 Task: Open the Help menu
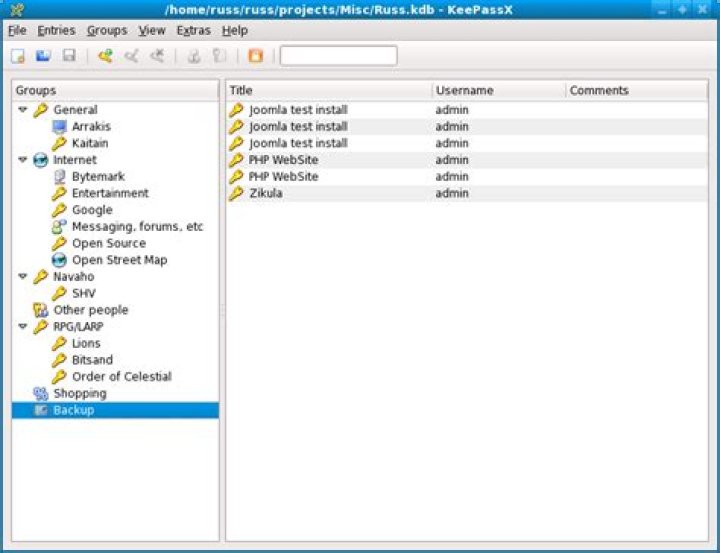235,30
